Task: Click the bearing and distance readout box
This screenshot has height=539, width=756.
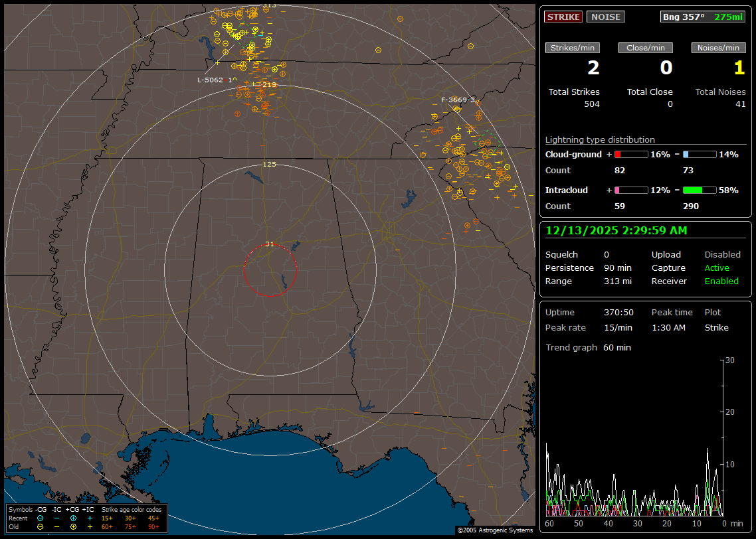Action: click(703, 17)
